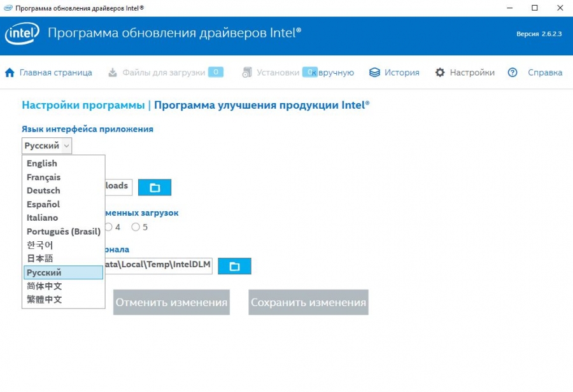Collapse the Русский language dropdown

click(47, 146)
